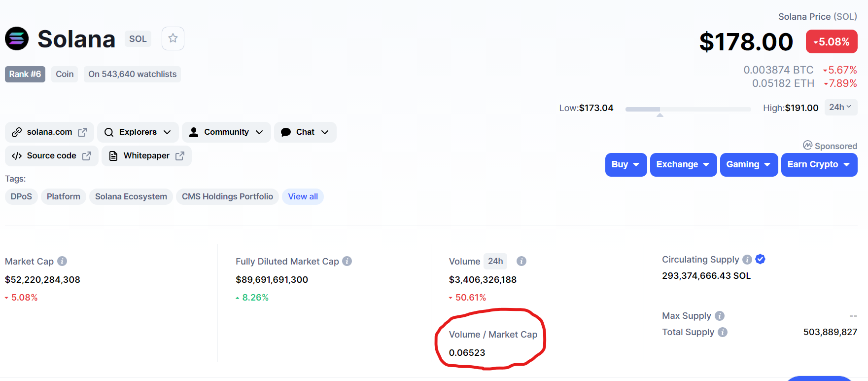Click the magnifier icon in Explorers
The height and width of the screenshot is (381, 868).
(109, 132)
